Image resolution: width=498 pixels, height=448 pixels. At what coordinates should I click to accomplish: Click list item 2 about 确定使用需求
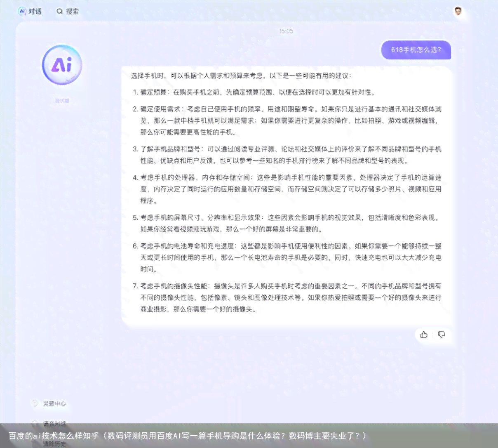point(287,120)
